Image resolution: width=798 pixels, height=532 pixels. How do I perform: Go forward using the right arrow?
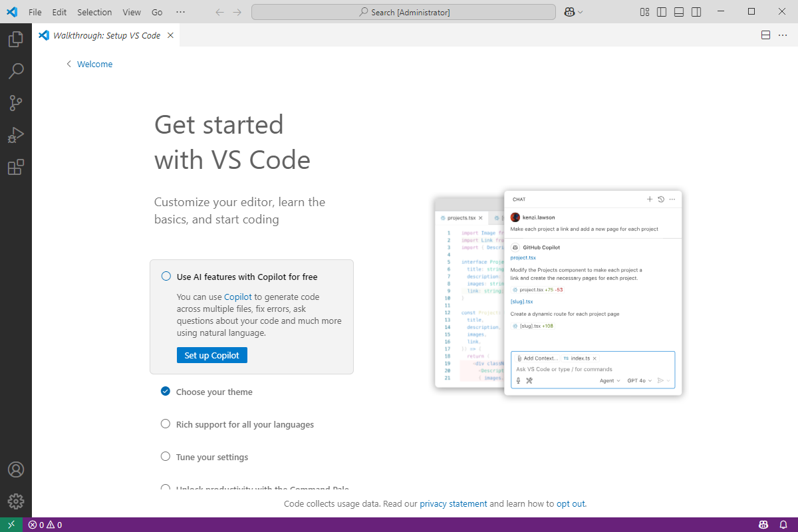(x=237, y=12)
